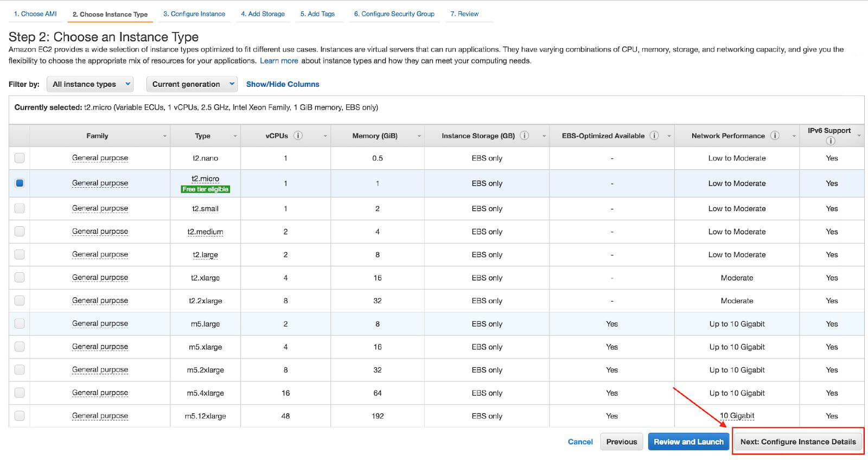Image resolution: width=868 pixels, height=460 pixels.
Task: Select the m5.2xlarge instance checkbox
Action: [20, 369]
